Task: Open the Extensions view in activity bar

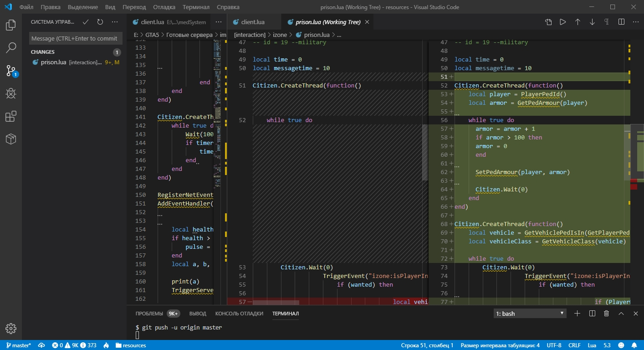Action: [11, 117]
